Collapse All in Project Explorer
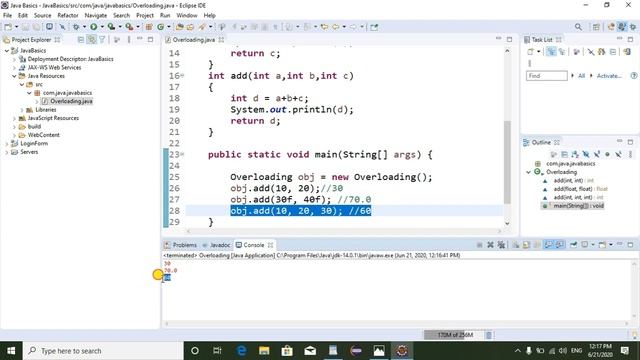Viewport: 640px width, 360px height. point(81,40)
